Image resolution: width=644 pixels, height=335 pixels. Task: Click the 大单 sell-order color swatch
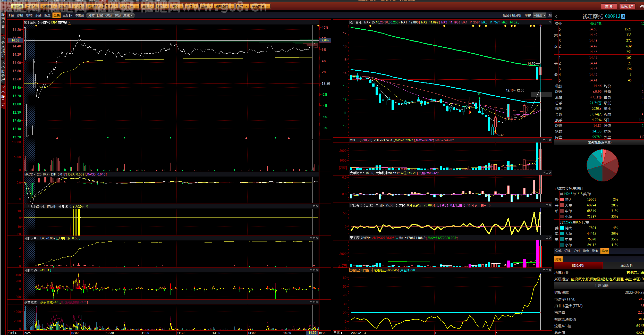coord(562,234)
